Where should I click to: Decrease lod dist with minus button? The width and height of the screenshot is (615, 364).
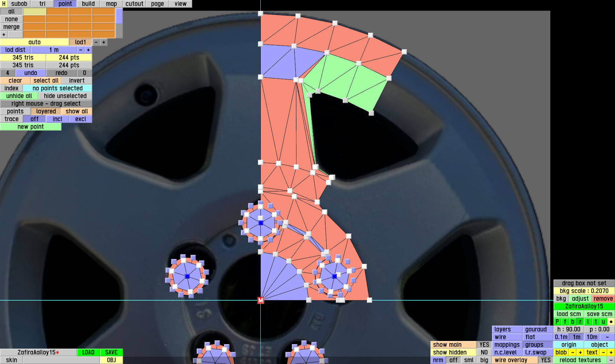[x=81, y=50]
